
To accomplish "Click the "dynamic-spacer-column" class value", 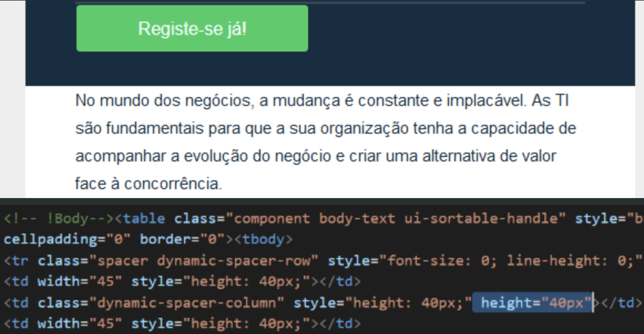I will click(x=186, y=303).
